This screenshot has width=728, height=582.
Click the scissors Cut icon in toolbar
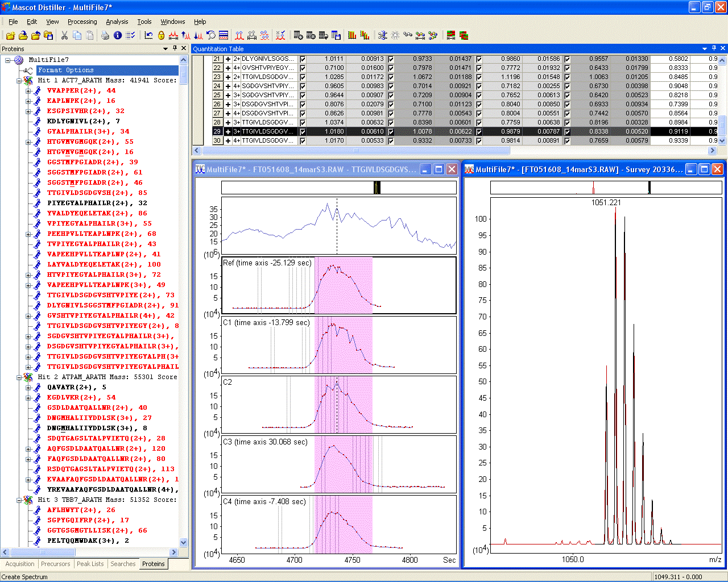(64, 35)
